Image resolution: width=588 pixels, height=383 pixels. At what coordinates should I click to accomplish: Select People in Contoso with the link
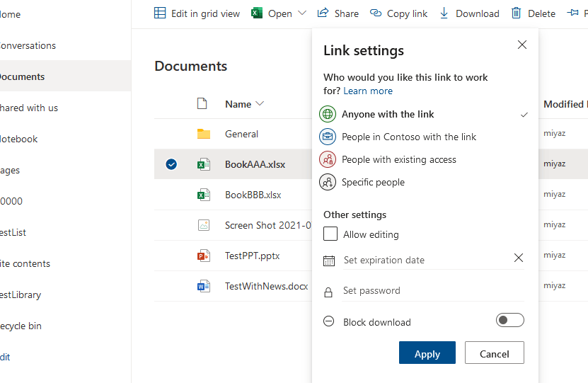(424, 137)
